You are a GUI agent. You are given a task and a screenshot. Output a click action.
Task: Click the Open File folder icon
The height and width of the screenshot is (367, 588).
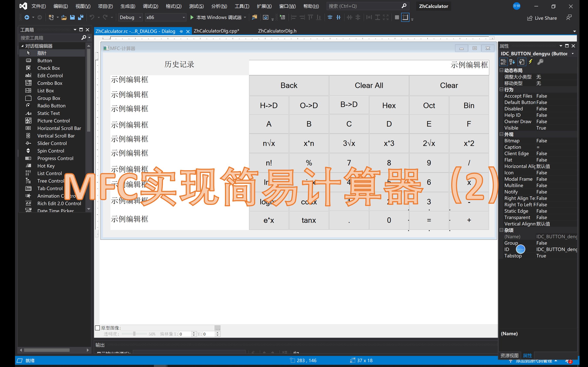point(64,17)
